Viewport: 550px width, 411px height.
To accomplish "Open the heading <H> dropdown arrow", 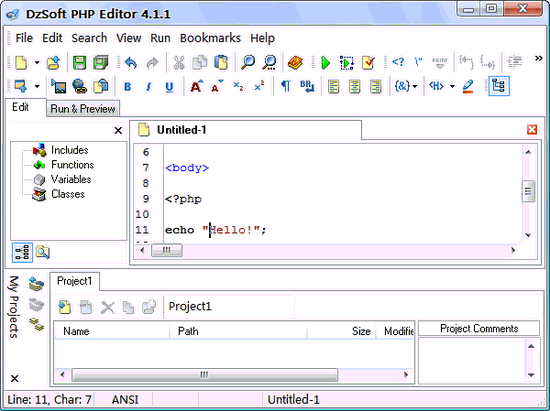I will click(452, 86).
